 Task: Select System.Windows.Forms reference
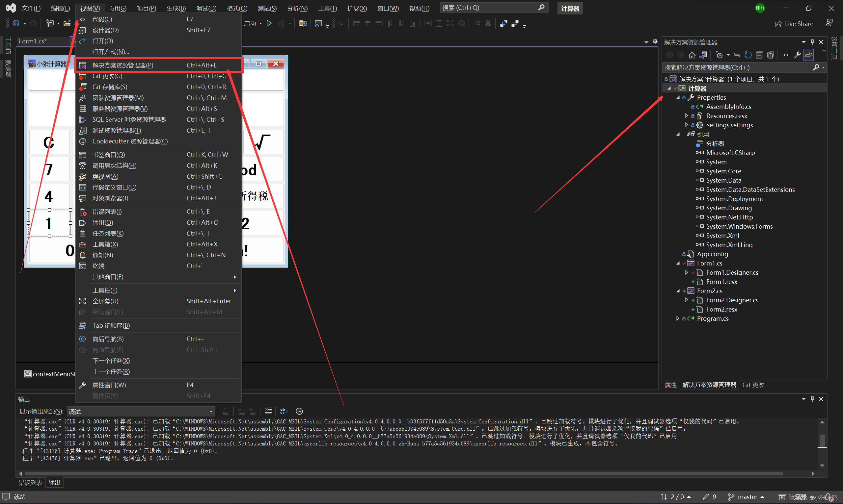(x=739, y=227)
